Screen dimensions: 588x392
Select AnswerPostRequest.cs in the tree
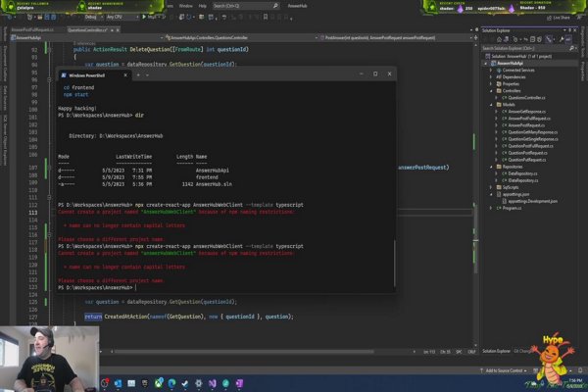pos(526,125)
